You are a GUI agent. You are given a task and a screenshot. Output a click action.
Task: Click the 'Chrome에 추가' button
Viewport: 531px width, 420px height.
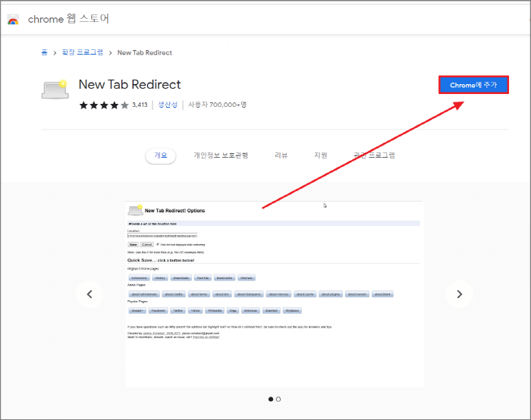(473, 85)
